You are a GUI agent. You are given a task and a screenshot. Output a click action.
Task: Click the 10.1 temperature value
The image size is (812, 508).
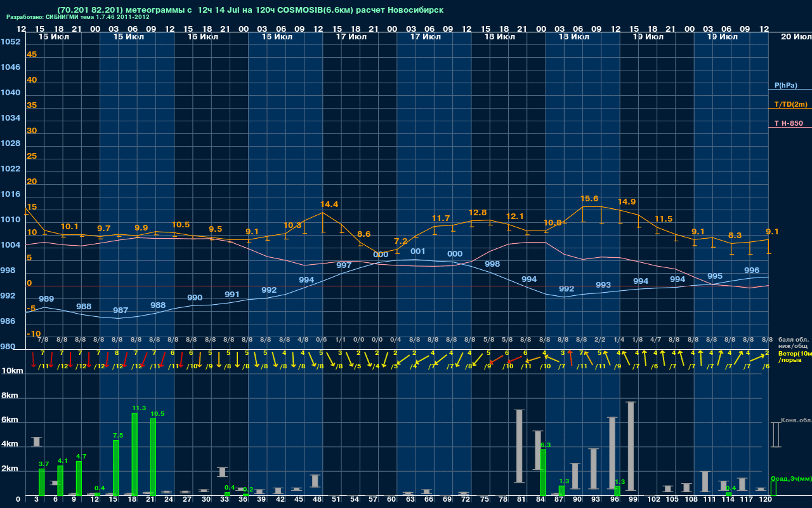pos(69,227)
